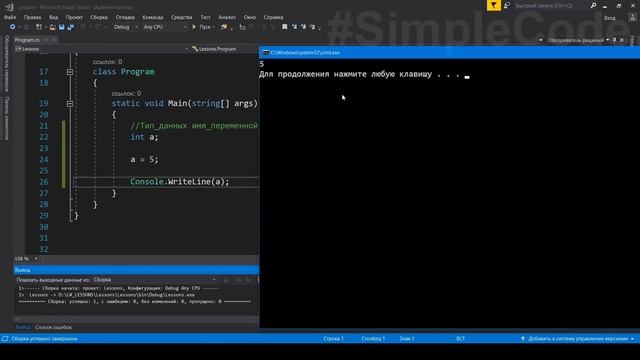This screenshot has width=640, height=360.
Task: Click the navigate backward toolbar icon
Action: coord(12,27)
